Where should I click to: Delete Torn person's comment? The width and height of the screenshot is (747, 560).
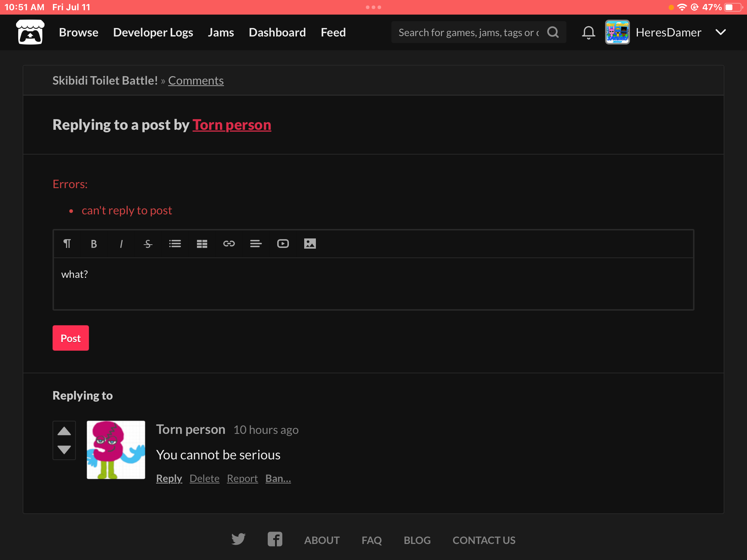click(205, 478)
